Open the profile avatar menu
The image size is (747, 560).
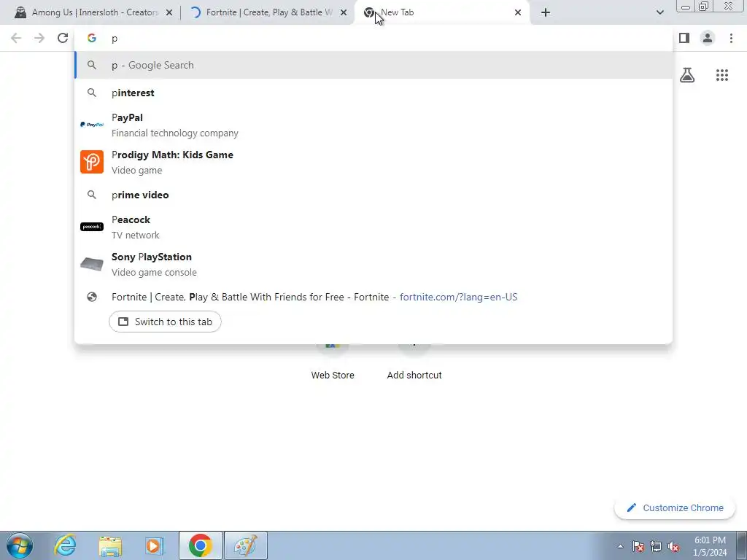708,38
